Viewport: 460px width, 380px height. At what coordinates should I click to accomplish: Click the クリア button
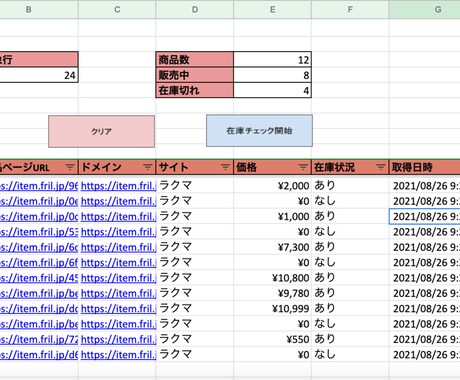(101, 131)
